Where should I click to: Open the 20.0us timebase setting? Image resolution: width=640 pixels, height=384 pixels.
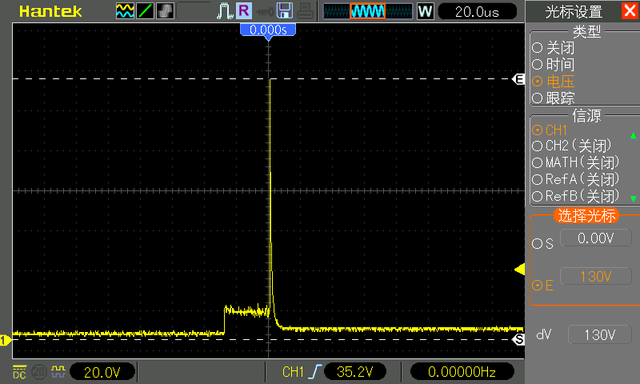click(x=477, y=11)
